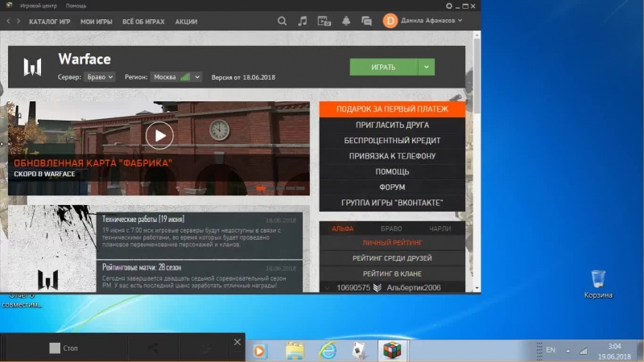Click the network signal tray icon
This screenshot has height=362, width=644.
(583, 351)
